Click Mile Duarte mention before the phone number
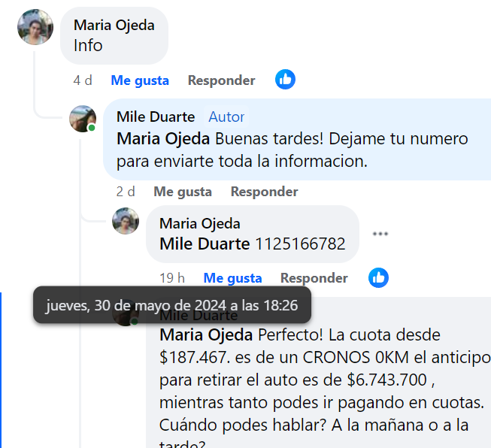This screenshot has width=491, height=448. 205,244
